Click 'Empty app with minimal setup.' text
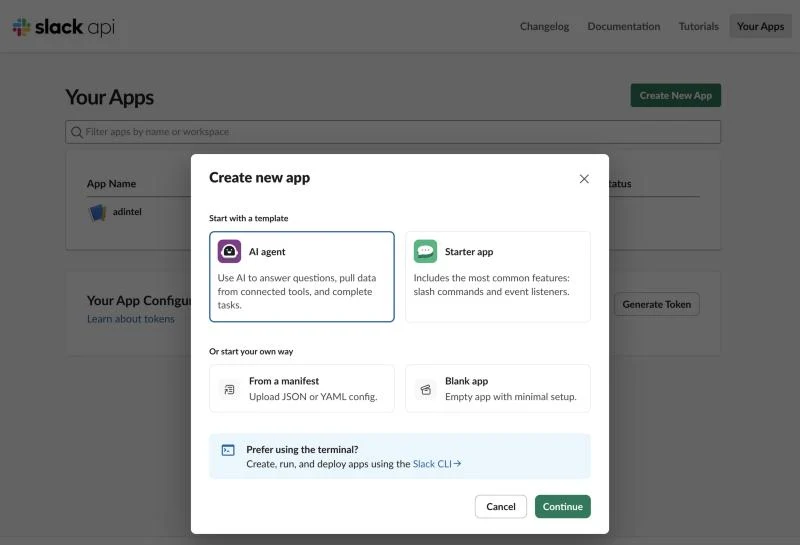 pos(511,397)
